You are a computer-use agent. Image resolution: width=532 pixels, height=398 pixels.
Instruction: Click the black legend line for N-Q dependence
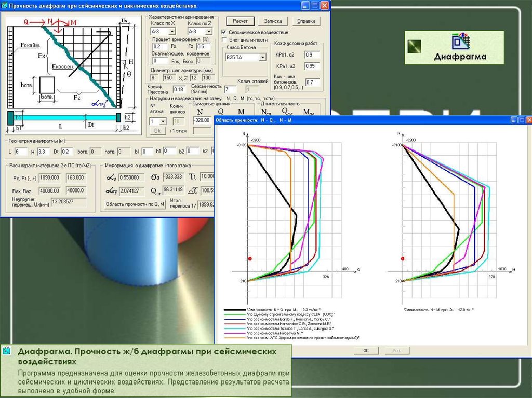[x=234, y=309]
